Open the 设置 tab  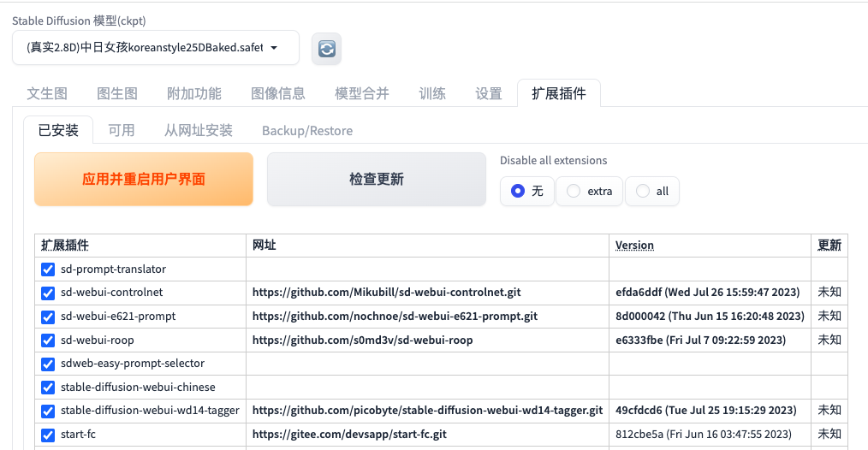coord(488,93)
